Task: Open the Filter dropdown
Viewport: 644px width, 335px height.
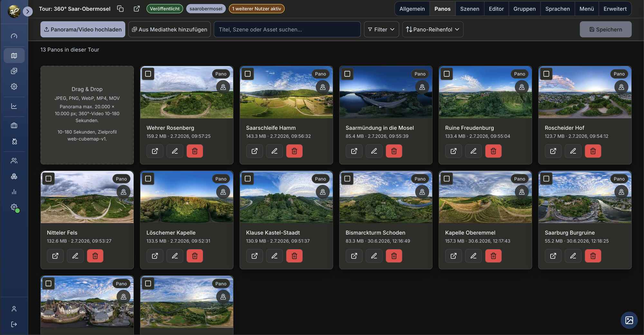Action: [381, 29]
